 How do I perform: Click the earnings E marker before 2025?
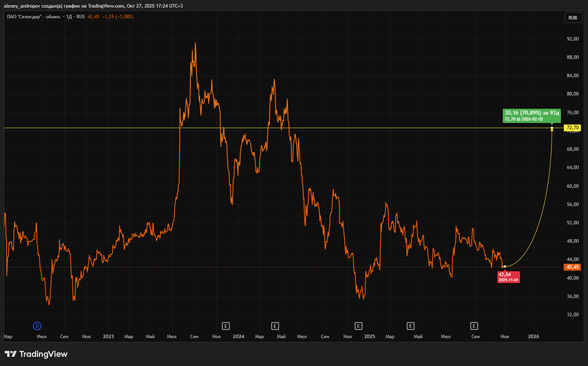(359, 326)
